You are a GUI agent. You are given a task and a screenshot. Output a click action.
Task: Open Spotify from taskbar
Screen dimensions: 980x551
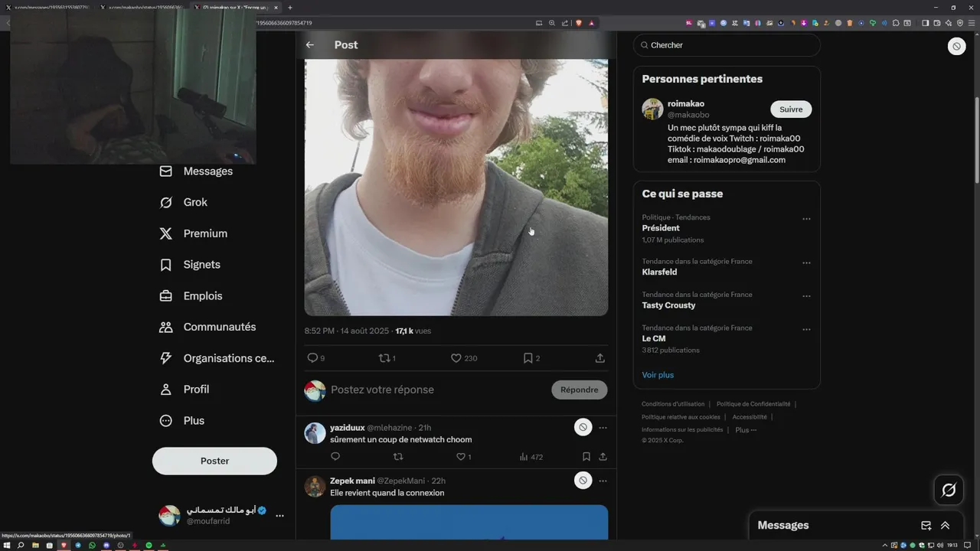(x=149, y=545)
